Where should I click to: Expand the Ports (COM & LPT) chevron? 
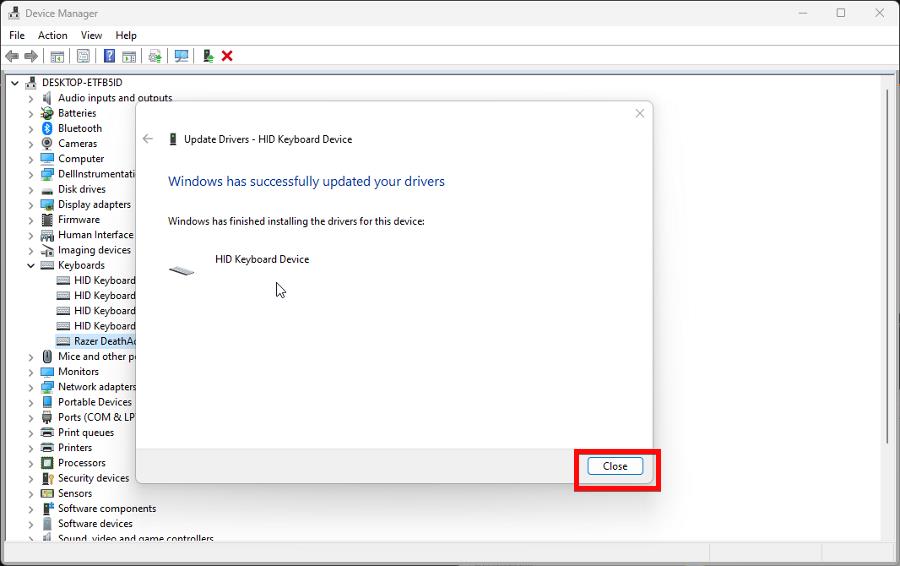click(x=31, y=417)
